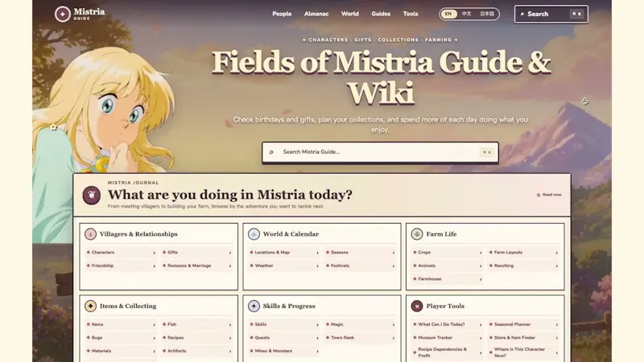644x362 pixels.
Task: Open the Store & Item Finder tool
Action: tap(523, 338)
